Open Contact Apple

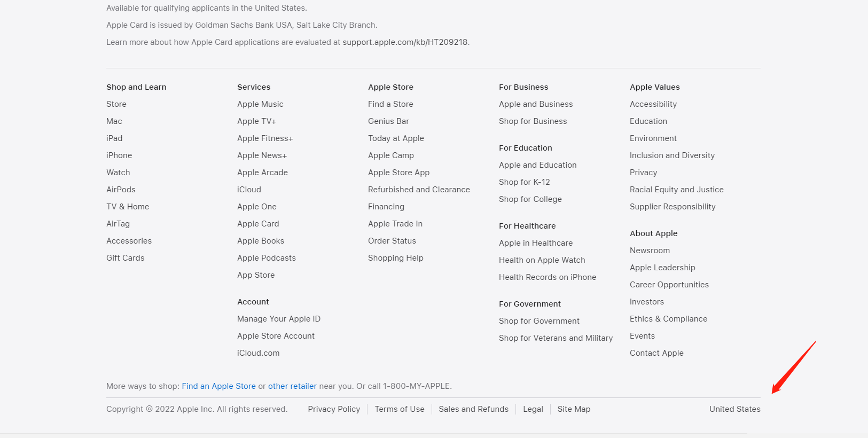click(656, 353)
